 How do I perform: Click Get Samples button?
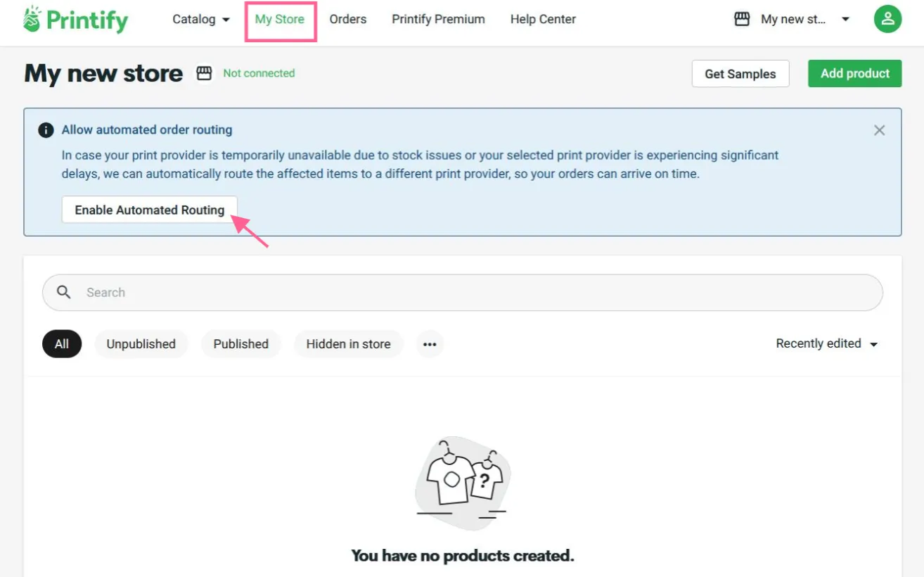pos(740,74)
